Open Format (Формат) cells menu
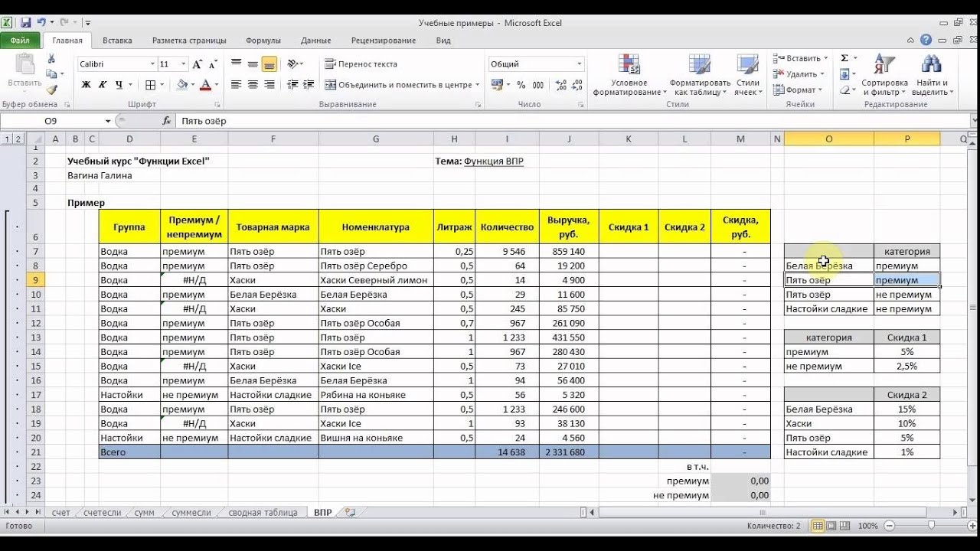This screenshot has width=980, height=551. click(798, 90)
